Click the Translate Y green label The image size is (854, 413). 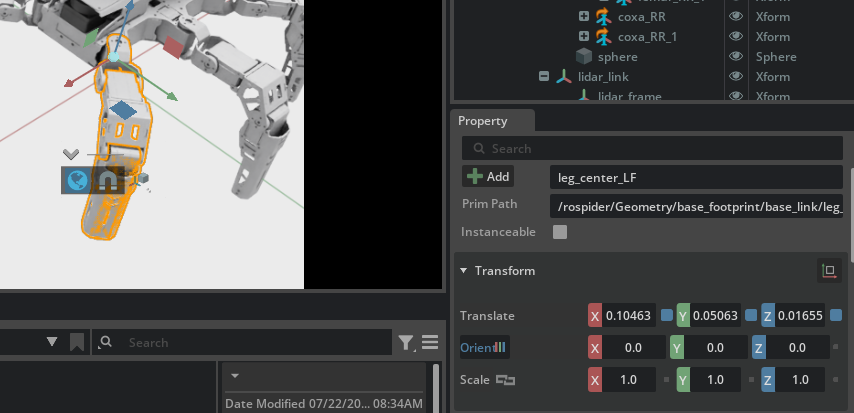[683, 316]
